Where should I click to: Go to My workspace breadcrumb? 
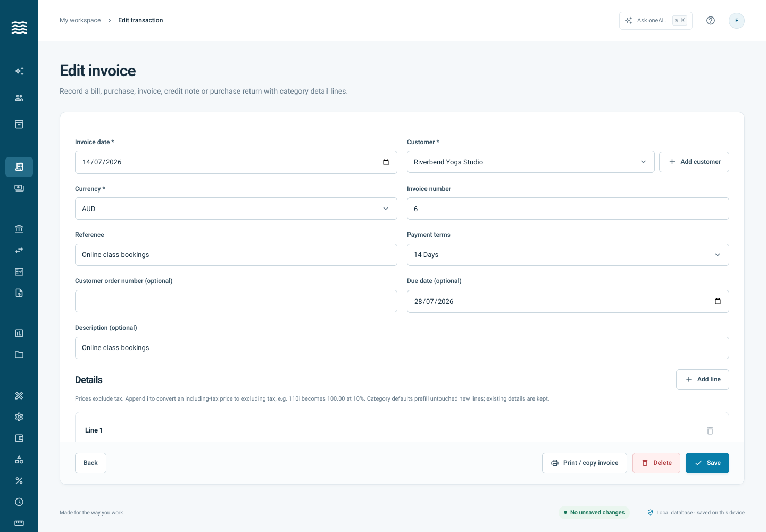point(80,20)
